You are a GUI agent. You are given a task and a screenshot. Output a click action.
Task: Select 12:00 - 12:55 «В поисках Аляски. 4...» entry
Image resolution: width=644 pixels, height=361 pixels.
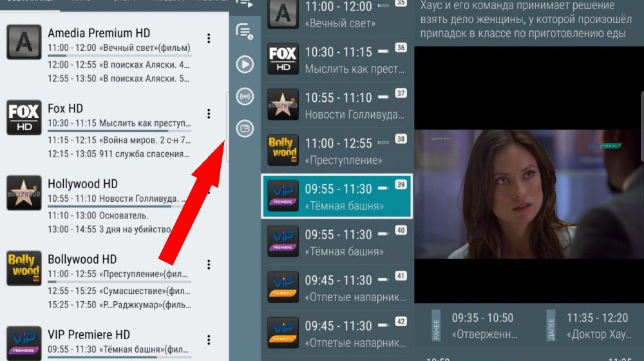point(118,65)
